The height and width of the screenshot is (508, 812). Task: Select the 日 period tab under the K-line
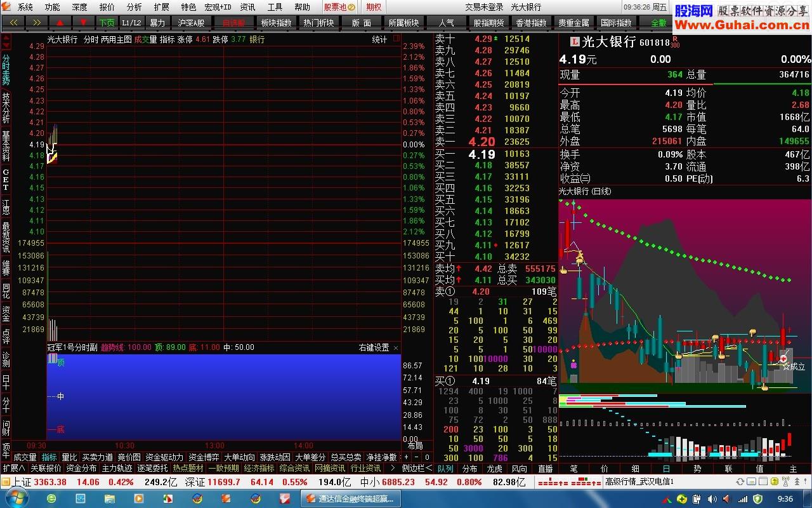(666, 469)
